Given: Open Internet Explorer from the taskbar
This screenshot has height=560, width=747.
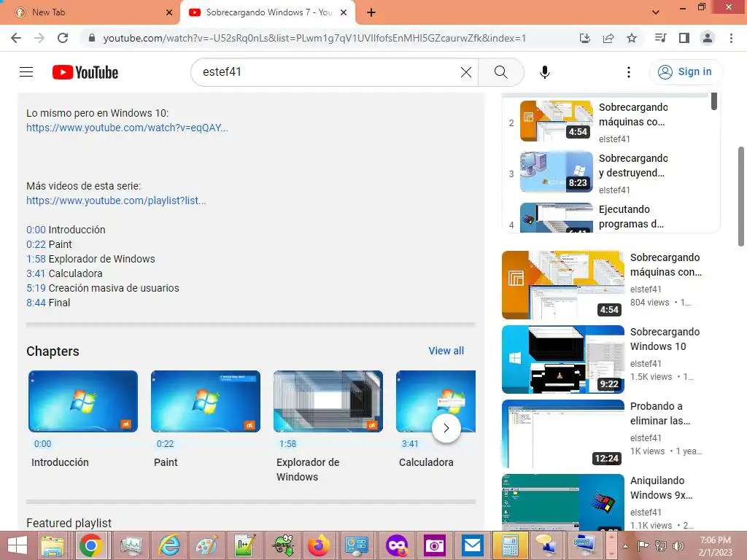Looking at the screenshot, I should coord(169,545).
